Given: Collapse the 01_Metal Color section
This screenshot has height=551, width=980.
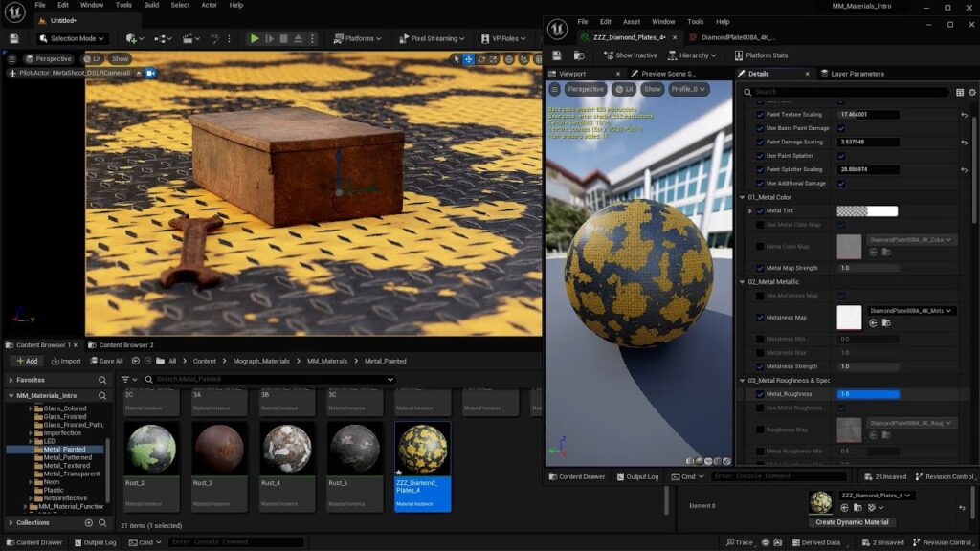Looking at the screenshot, I should tap(743, 197).
